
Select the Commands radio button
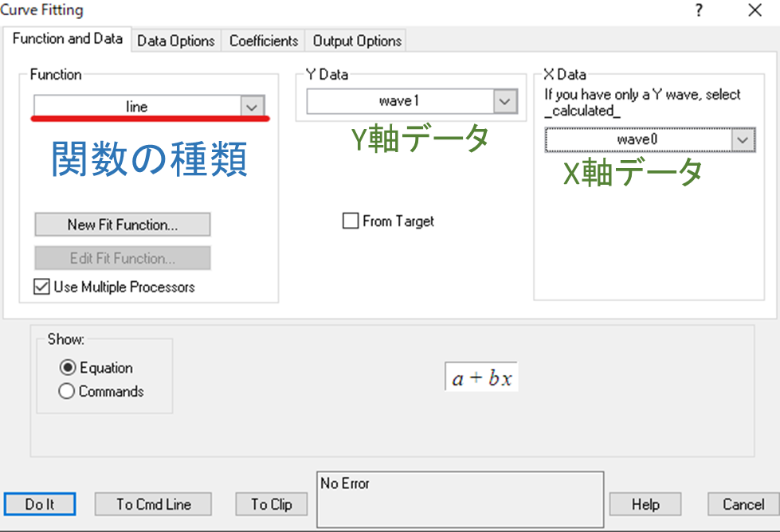(x=67, y=391)
